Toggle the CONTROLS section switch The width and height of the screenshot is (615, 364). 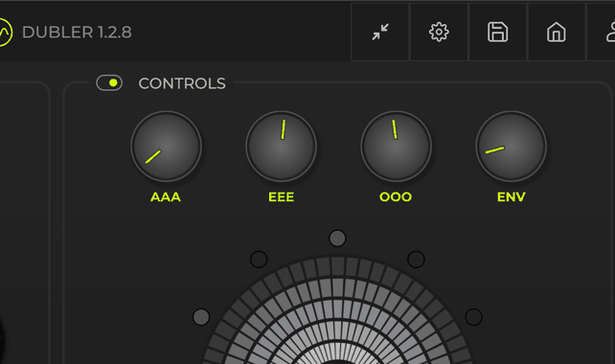pos(109,82)
